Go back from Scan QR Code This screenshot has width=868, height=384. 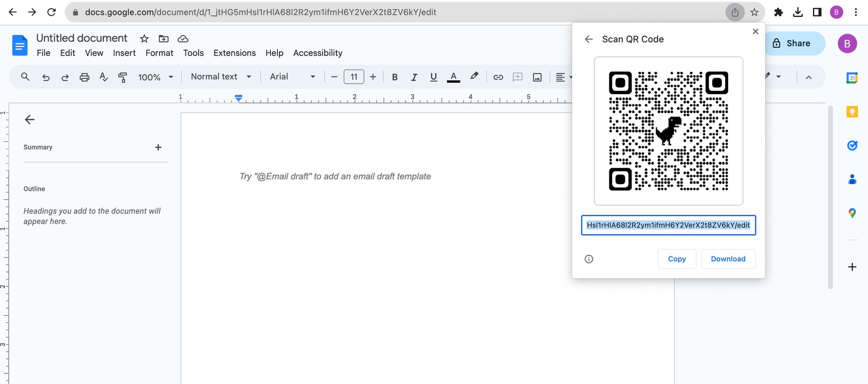(589, 39)
